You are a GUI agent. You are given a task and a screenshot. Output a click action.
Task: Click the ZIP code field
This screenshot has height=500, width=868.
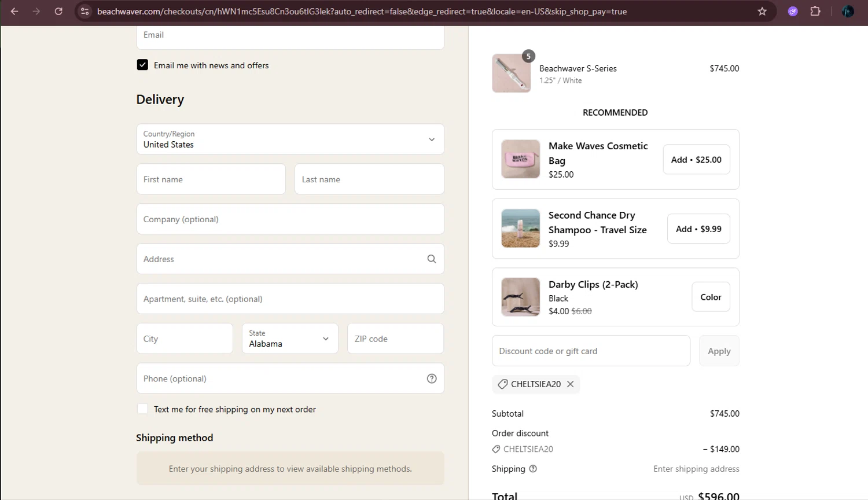pyautogui.click(x=396, y=339)
